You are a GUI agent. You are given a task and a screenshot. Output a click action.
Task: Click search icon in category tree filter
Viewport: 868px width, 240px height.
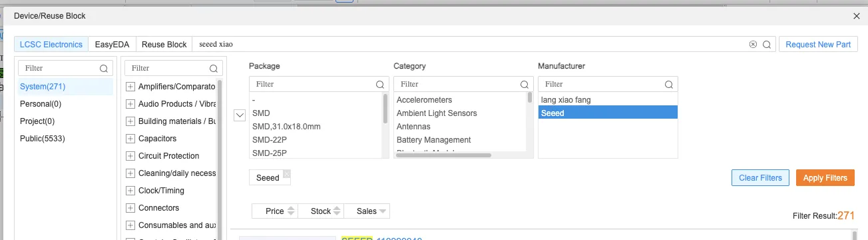(213, 68)
